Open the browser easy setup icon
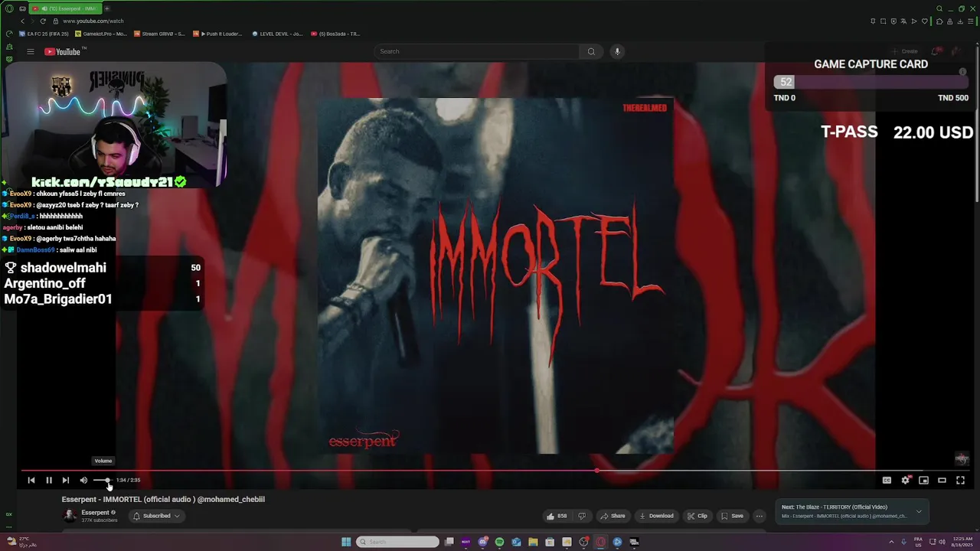This screenshot has width=980, height=551. tap(972, 21)
